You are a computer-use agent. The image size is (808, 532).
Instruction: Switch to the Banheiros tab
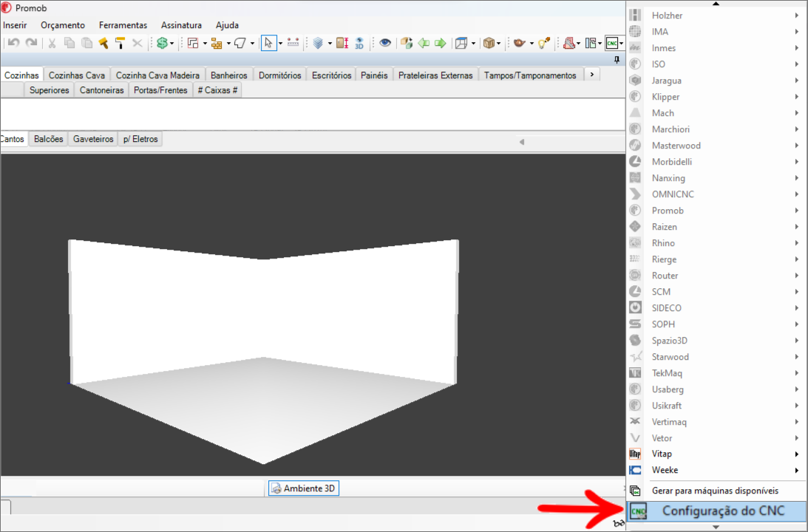click(228, 75)
